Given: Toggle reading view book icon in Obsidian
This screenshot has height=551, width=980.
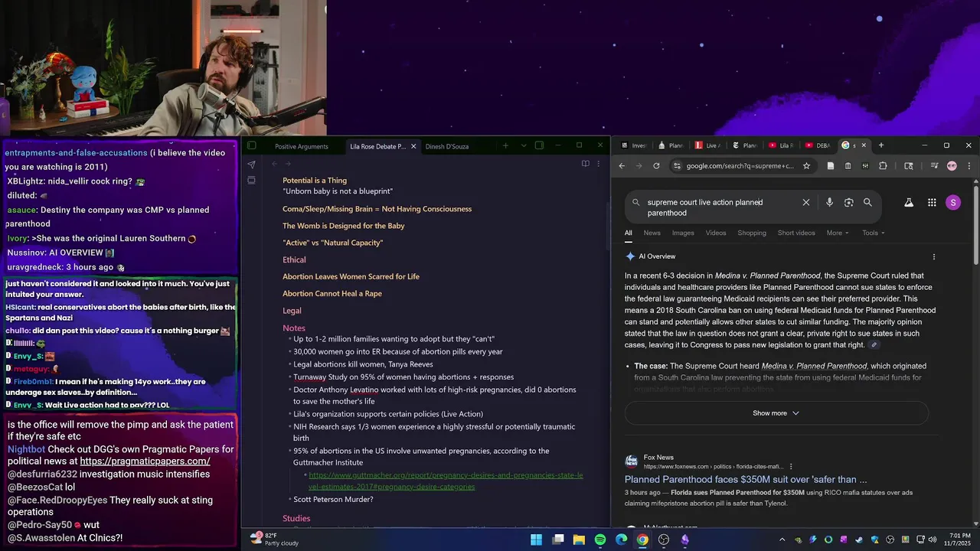Looking at the screenshot, I should coord(585,164).
